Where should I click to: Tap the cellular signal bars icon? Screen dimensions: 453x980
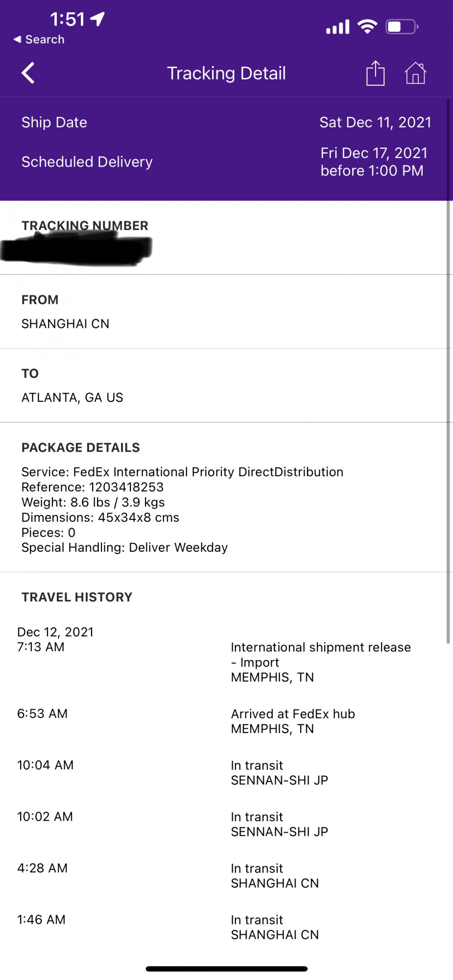coord(338,27)
